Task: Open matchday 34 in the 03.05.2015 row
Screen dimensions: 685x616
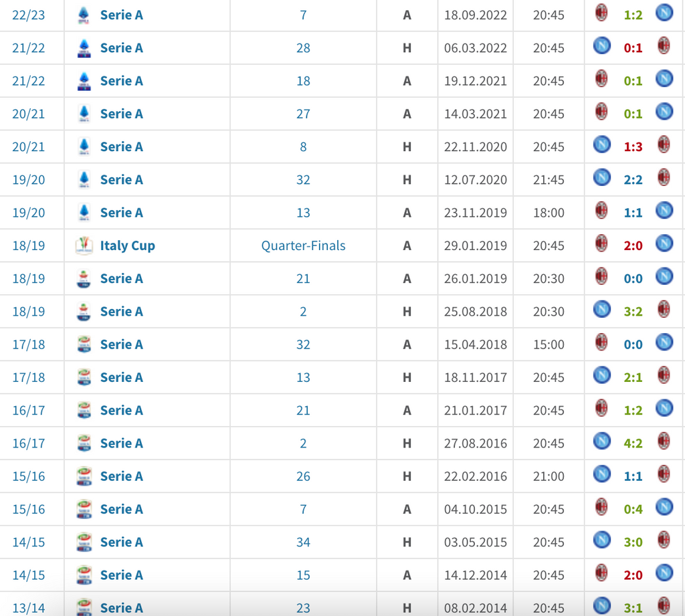Action: tap(303, 542)
